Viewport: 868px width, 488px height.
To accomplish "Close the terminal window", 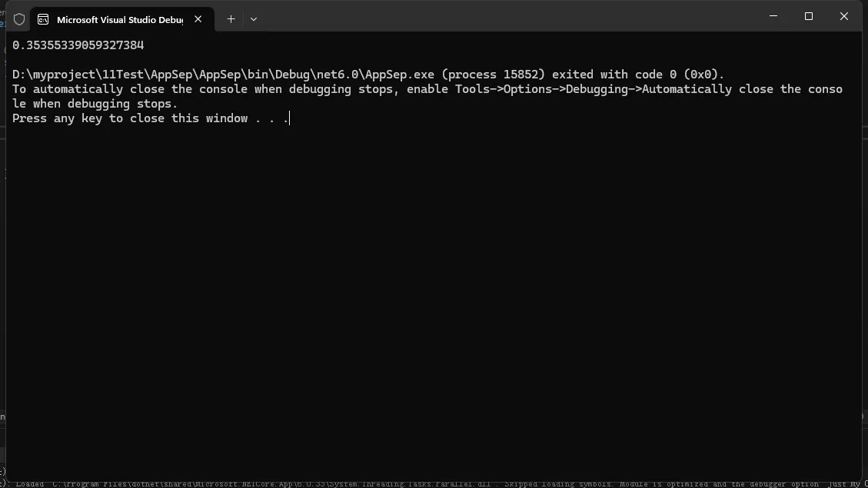I will [843, 16].
